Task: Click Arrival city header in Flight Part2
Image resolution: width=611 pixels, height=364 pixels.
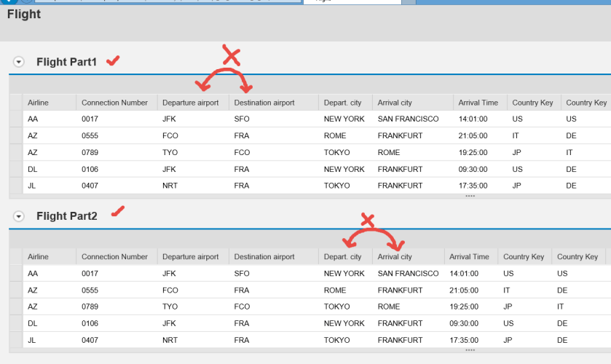Action: click(x=395, y=257)
